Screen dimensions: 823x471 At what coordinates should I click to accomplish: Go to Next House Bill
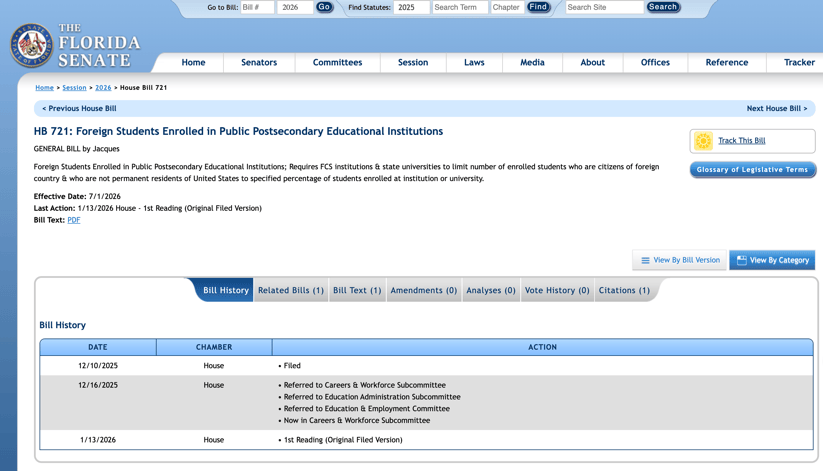[776, 108]
